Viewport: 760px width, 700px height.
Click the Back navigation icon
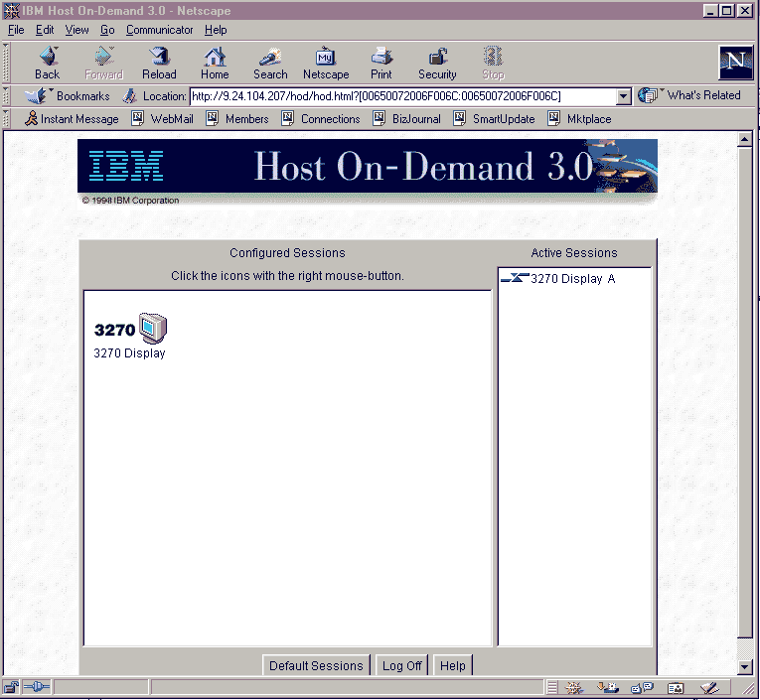click(x=47, y=63)
